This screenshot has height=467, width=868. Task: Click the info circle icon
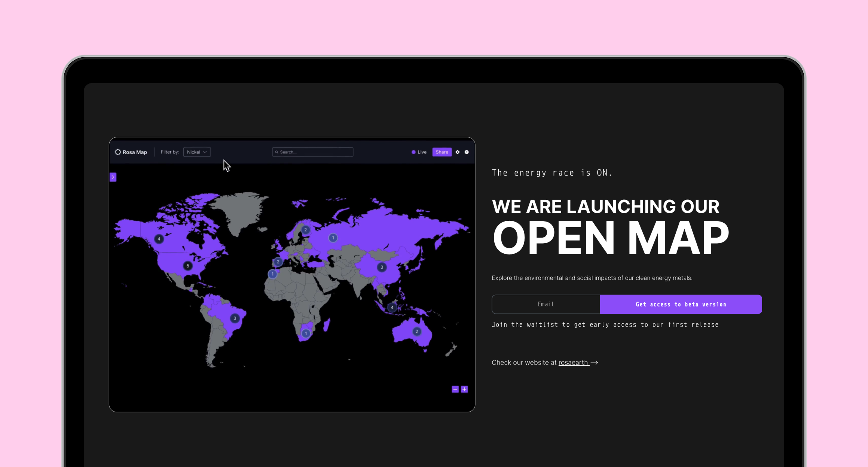(x=467, y=152)
